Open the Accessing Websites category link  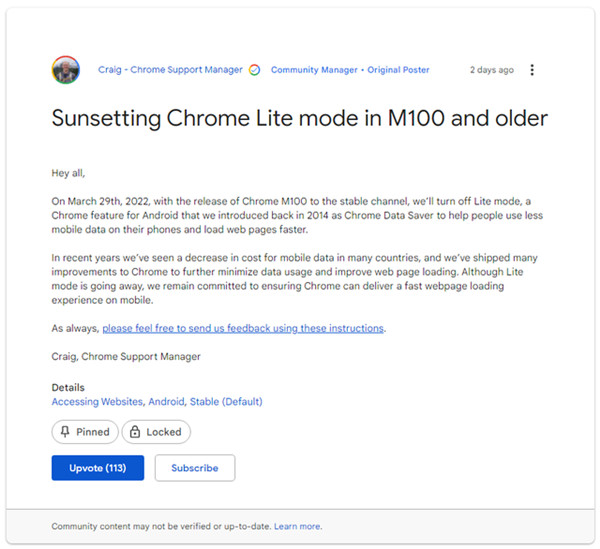point(97,402)
